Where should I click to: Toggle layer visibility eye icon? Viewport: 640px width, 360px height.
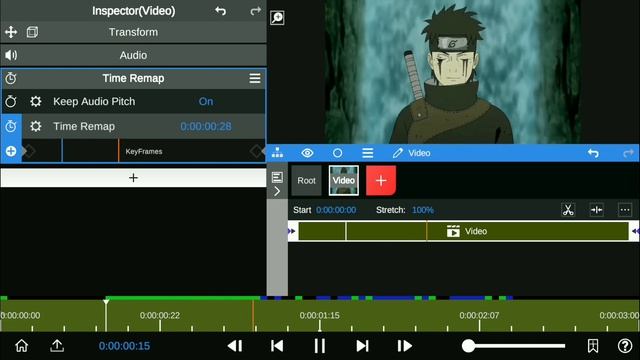307,153
